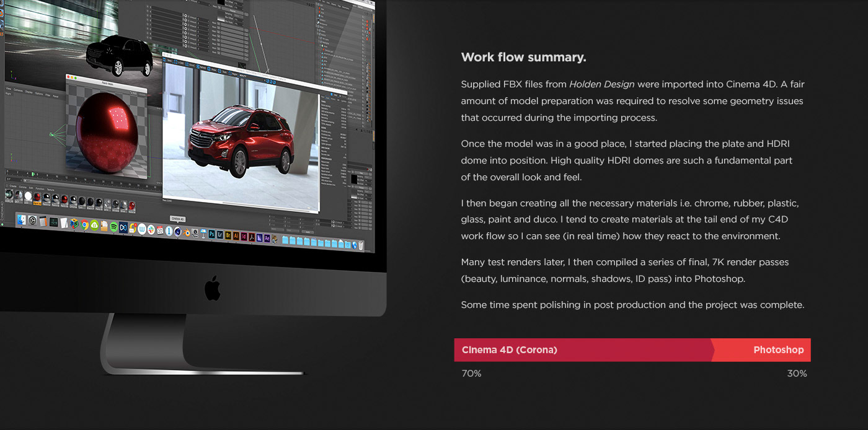Viewport: 868px width, 430px height.
Task: Click the "30%" label
Action: (x=797, y=374)
